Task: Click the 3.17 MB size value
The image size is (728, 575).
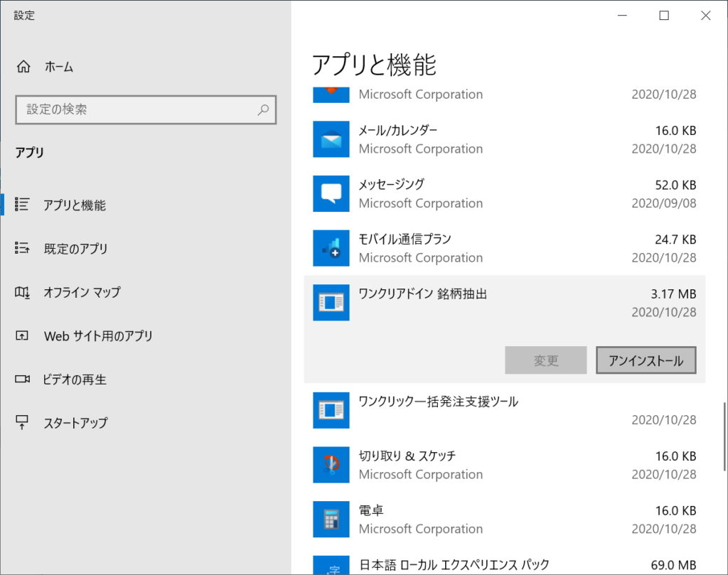Action: click(673, 294)
